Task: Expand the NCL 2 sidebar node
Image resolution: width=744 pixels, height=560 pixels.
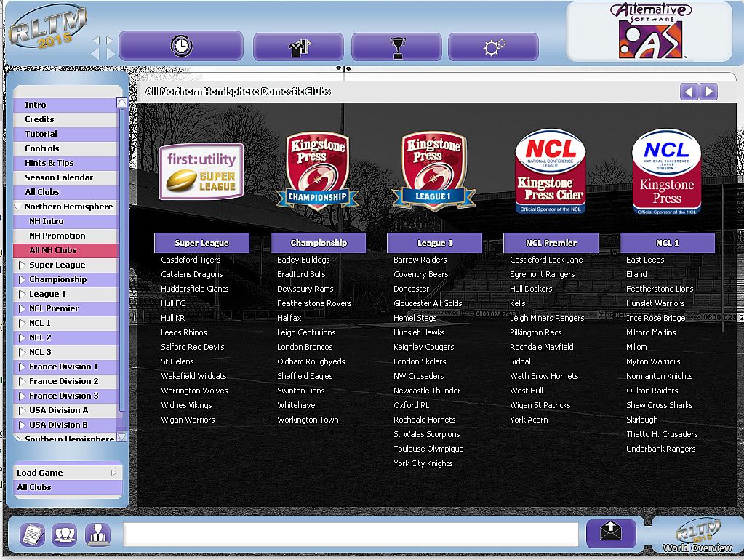Action: click(x=22, y=338)
